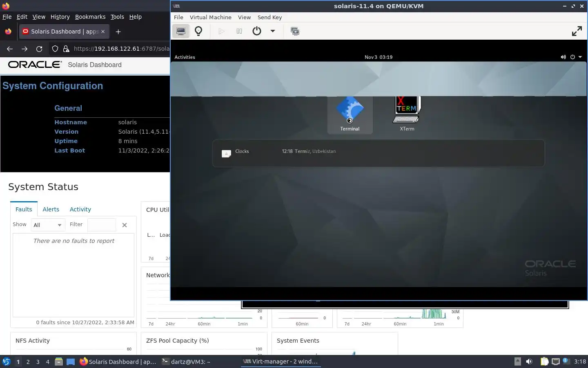
Task: Open Firefox Help menu
Action: point(136,17)
